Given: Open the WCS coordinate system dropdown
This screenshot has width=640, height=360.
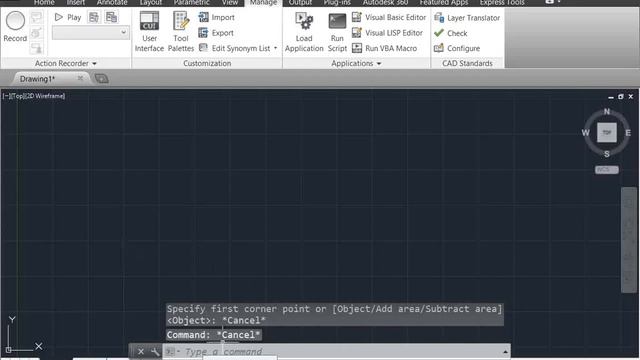Looking at the screenshot, I should tap(607, 169).
